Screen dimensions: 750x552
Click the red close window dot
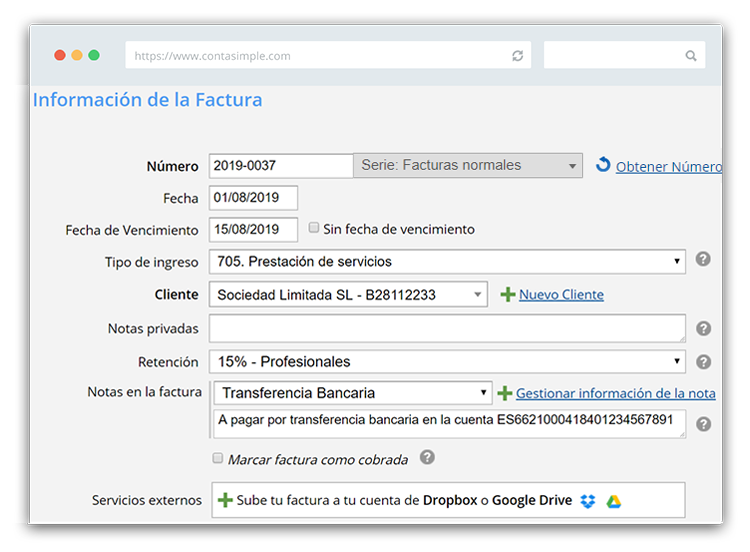click(60, 55)
